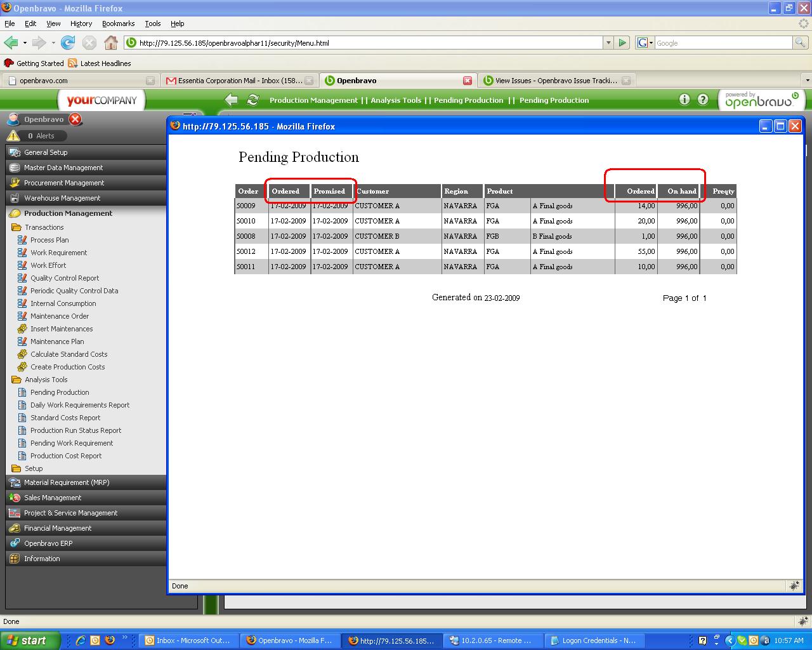The image size is (812, 650).
Task: Expand the Setup folder
Action: (x=16, y=468)
